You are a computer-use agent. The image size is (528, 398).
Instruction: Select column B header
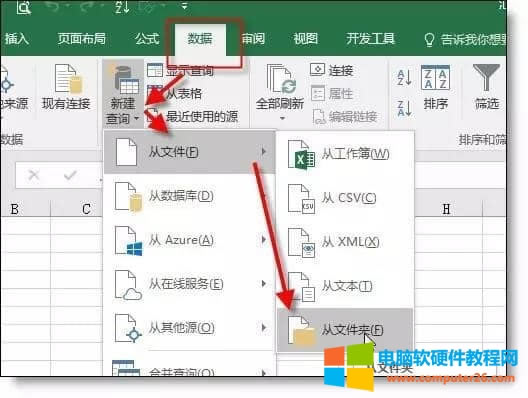26,209
